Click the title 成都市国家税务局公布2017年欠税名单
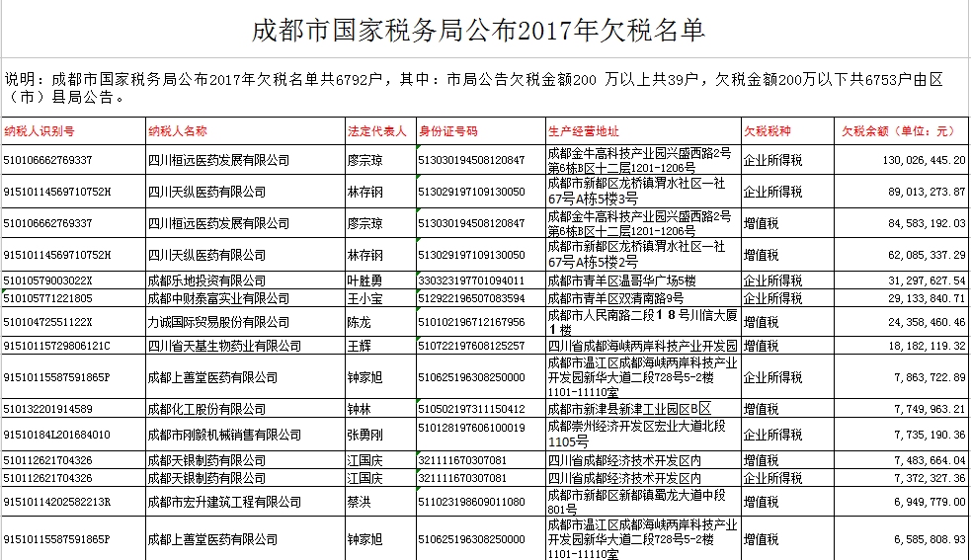Viewport: 971px width, 560px height. click(478, 31)
